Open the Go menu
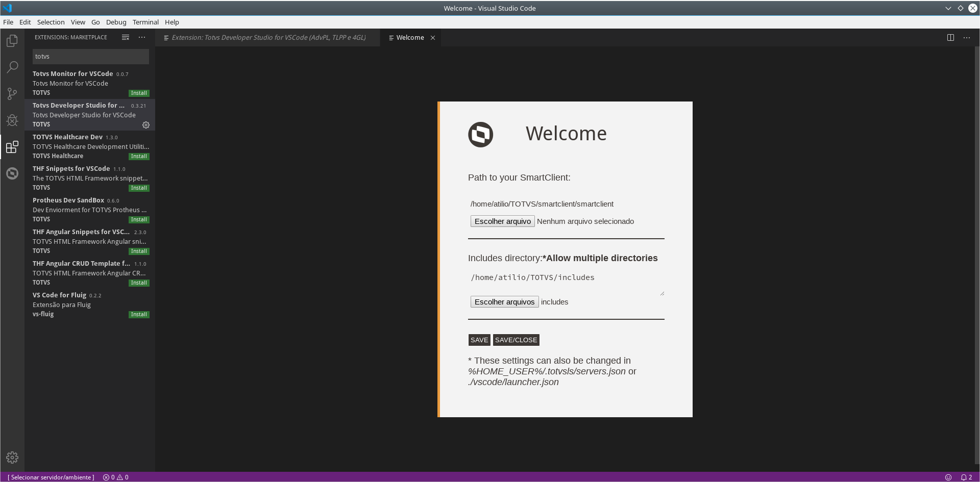The image size is (980, 482). coord(95,22)
